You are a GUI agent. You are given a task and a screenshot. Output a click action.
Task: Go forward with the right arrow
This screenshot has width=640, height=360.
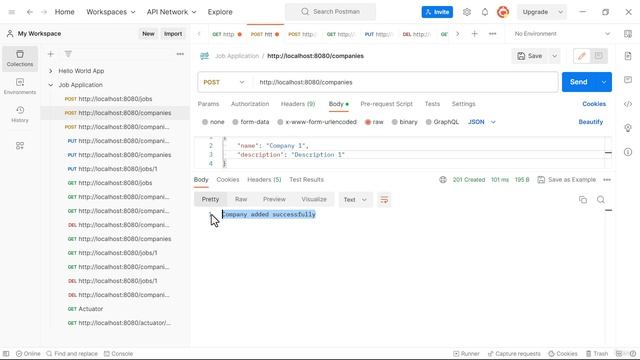pyautogui.click(x=44, y=12)
